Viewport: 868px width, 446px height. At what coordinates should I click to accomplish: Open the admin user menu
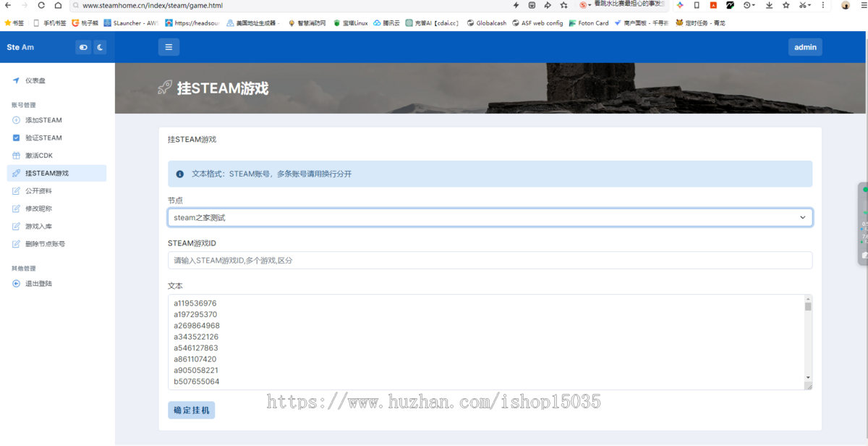pos(805,47)
